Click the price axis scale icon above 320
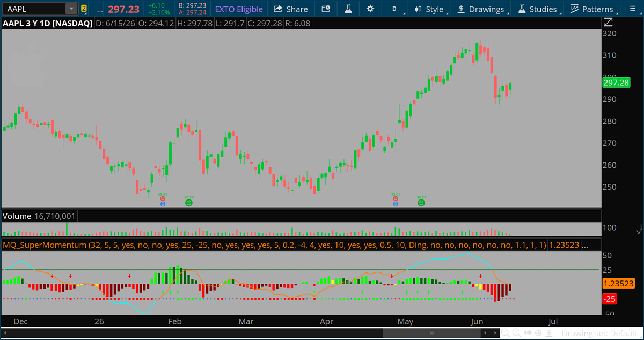The image size is (644, 340). 608,23
